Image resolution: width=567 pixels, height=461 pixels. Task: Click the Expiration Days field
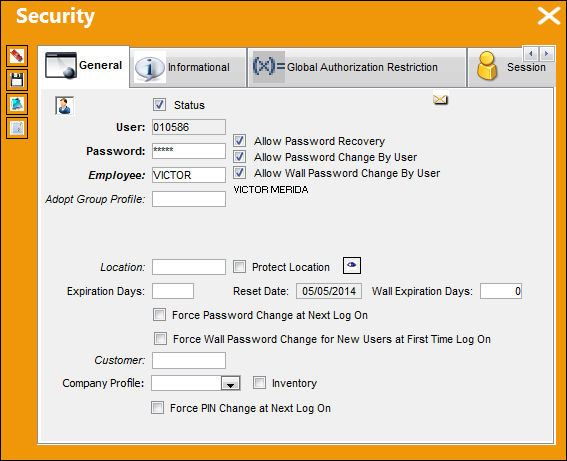173,291
